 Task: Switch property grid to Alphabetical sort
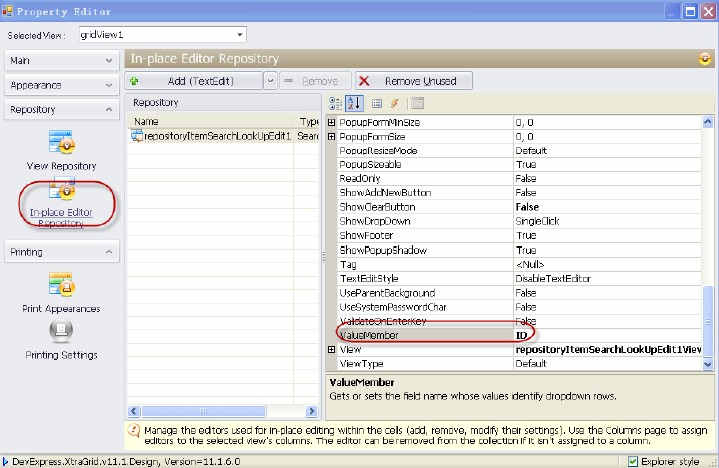(x=354, y=104)
